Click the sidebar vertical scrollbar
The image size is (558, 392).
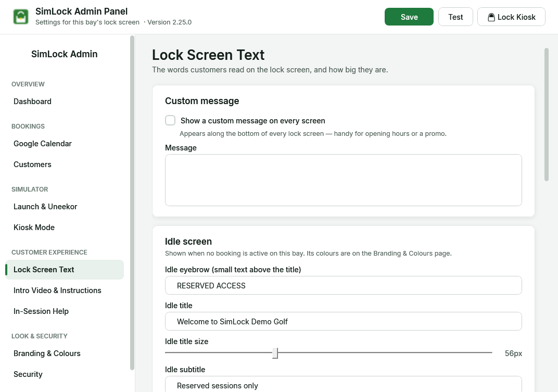click(132, 203)
